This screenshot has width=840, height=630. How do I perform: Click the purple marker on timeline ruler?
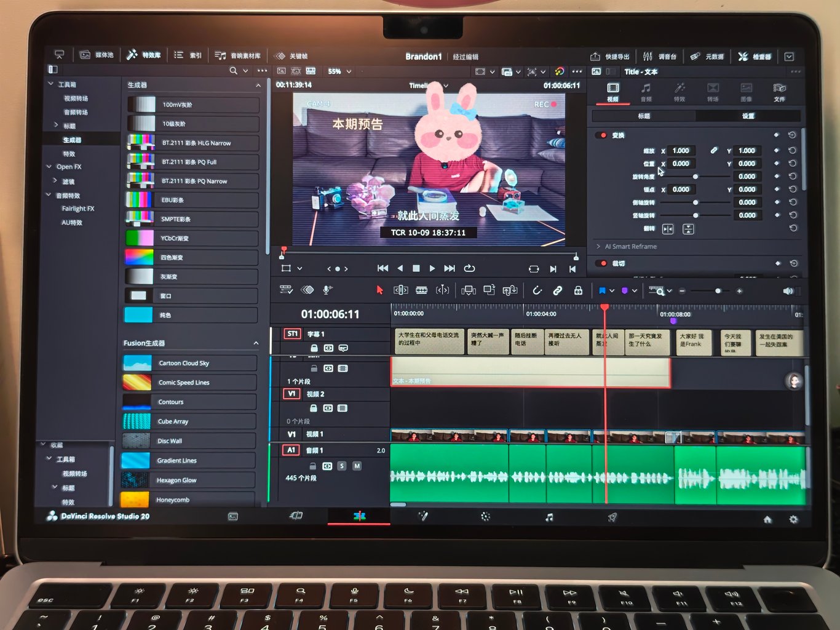point(673,321)
